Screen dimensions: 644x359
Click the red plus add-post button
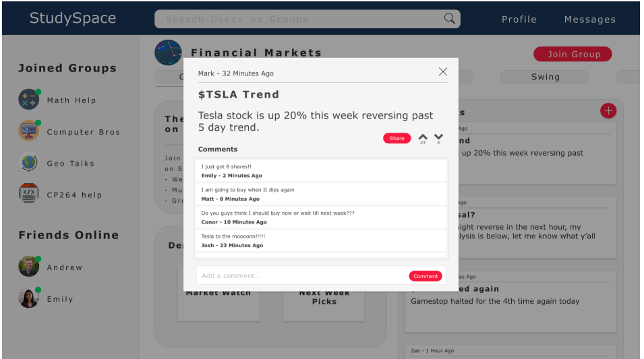pos(608,110)
